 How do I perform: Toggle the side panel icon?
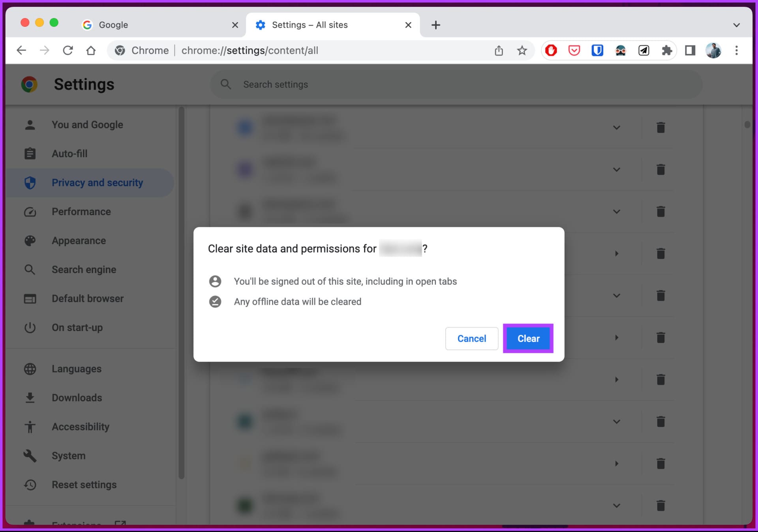[x=690, y=51]
